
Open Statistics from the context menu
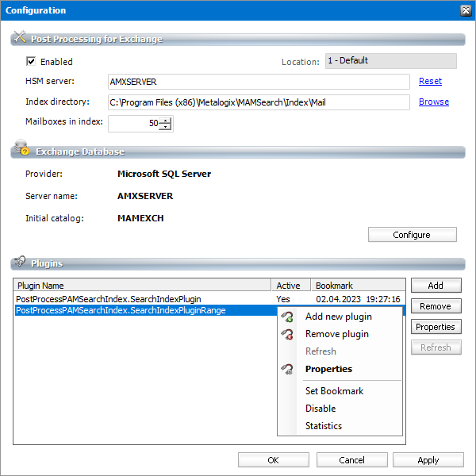[x=324, y=426]
